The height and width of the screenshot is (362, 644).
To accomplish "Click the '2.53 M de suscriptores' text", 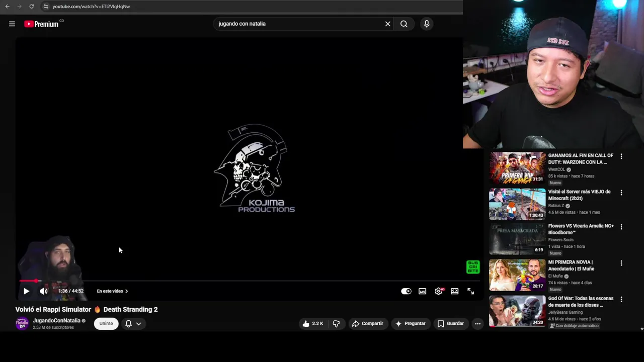I will (x=53, y=327).
